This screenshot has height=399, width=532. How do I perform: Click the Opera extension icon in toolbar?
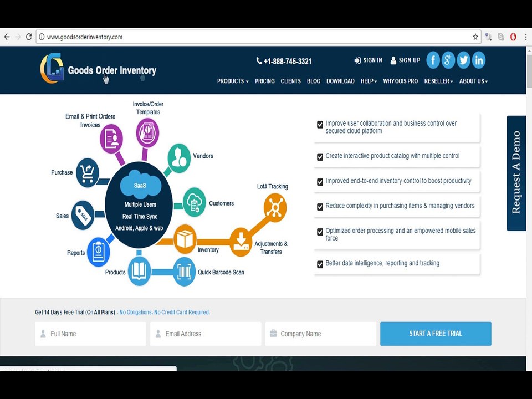(513, 37)
